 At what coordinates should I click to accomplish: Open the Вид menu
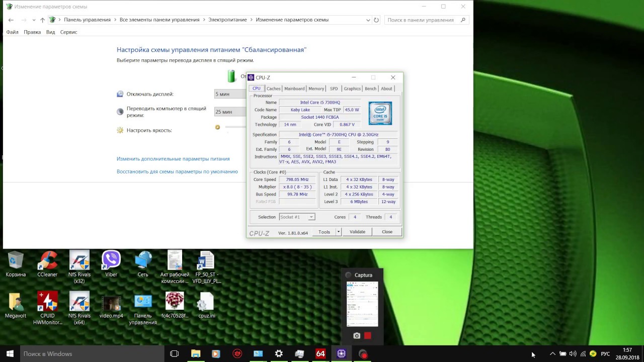[50, 32]
